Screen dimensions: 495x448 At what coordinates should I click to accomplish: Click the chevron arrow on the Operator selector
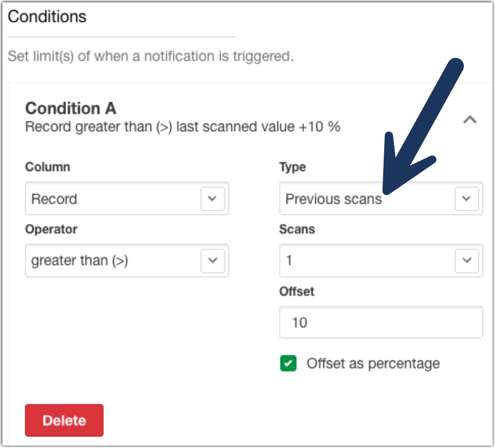[212, 261]
